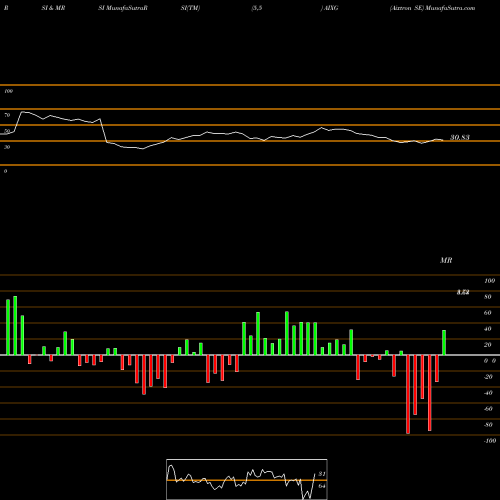Click the 100 label on RSI axis
This screenshot has width=500, height=500.
tap(8, 91)
